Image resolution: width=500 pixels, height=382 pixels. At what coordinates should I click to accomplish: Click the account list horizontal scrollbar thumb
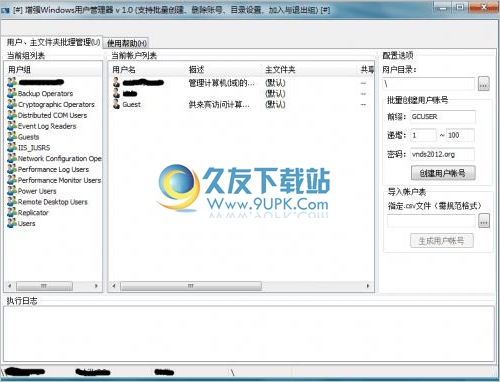click(x=191, y=286)
